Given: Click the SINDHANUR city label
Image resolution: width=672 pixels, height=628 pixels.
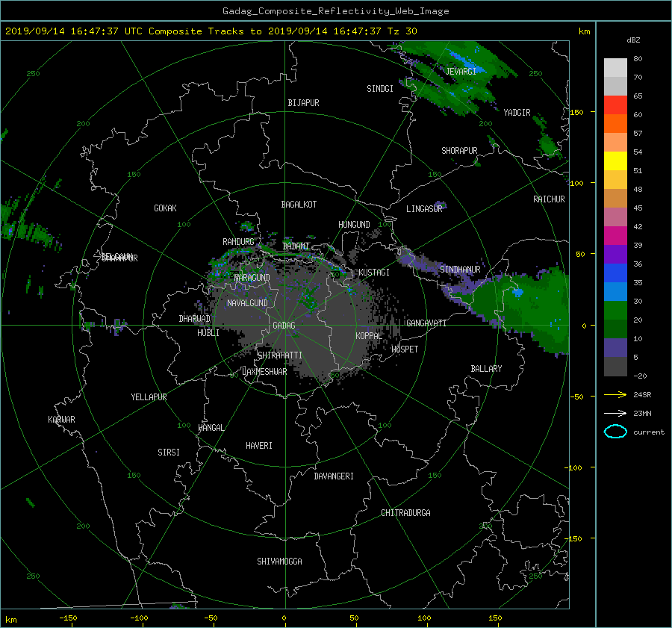Looking at the screenshot, I should coord(460,270).
